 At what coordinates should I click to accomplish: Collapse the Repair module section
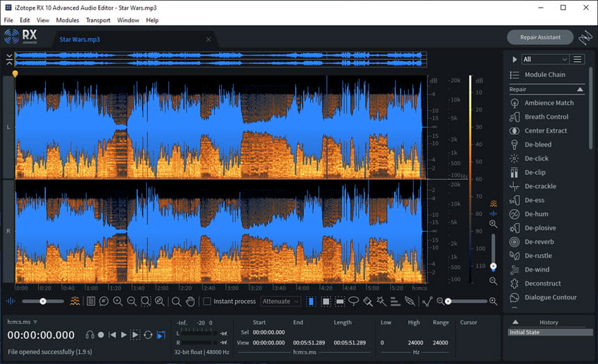coord(580,89)
